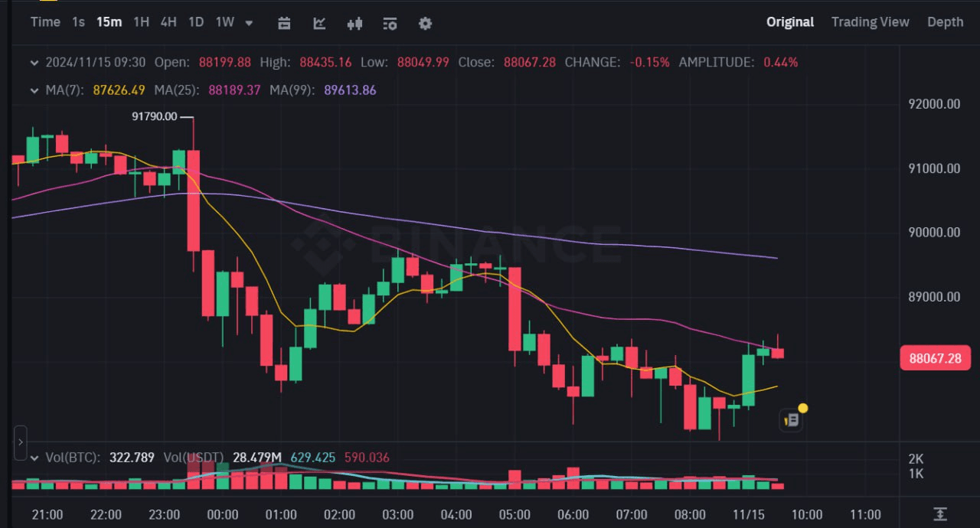
Task: Click the CHANGE value -0.15%
Action: point(649,62)
